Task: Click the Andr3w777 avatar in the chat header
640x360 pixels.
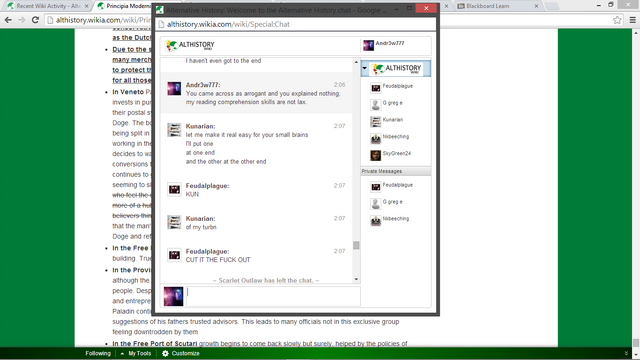Action: 369,45
